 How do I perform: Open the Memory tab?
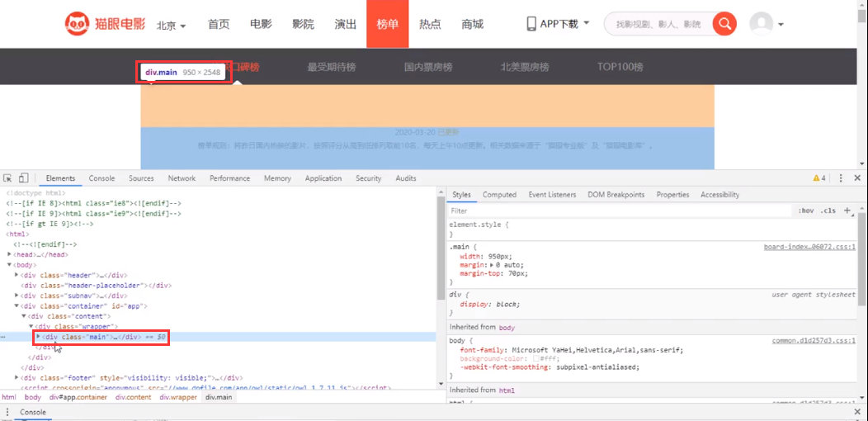pos(277,178)
